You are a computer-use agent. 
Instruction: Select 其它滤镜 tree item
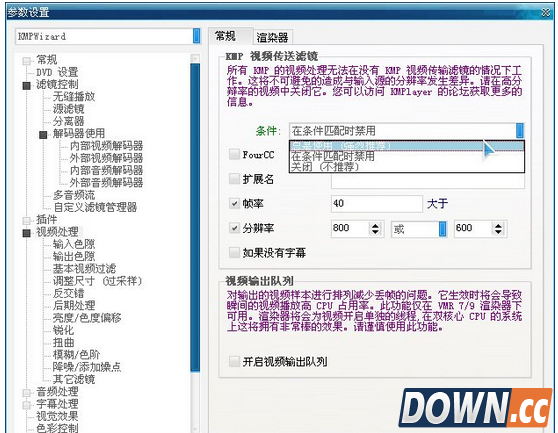point(74,379)
